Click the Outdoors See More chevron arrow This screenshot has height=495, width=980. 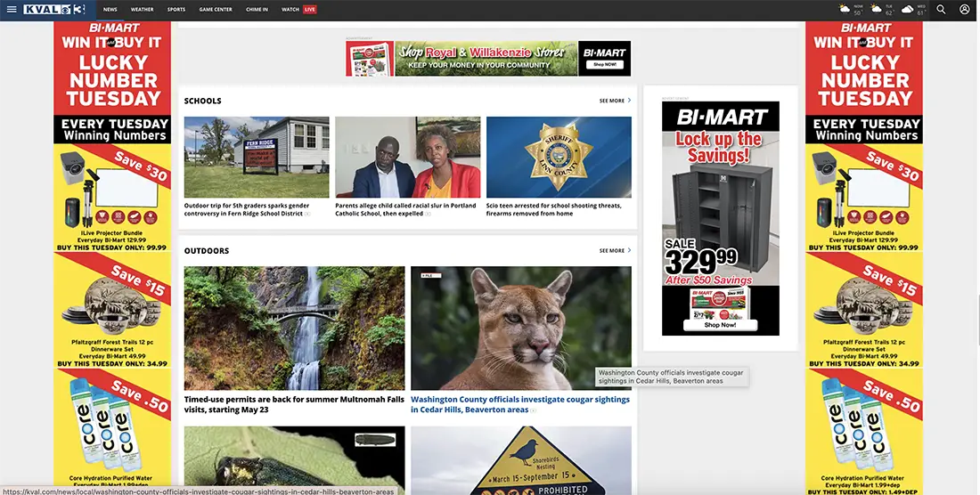pyautogui.click(x=629, y=250)
